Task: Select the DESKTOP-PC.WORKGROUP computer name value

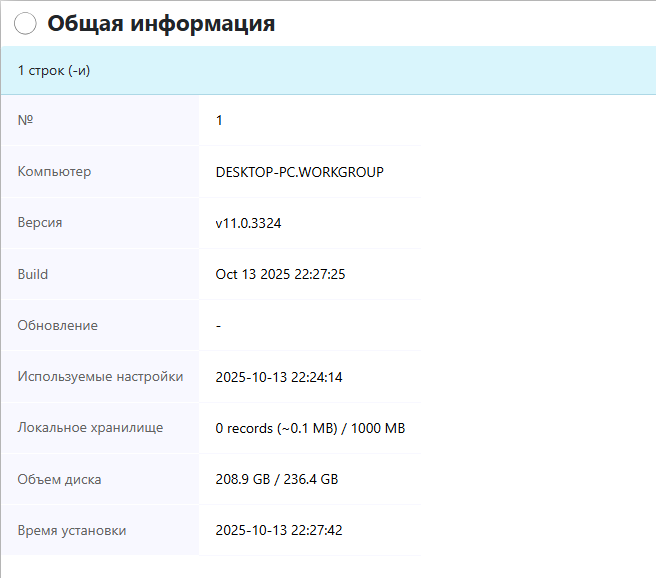Action: click(x=299, y=172)
